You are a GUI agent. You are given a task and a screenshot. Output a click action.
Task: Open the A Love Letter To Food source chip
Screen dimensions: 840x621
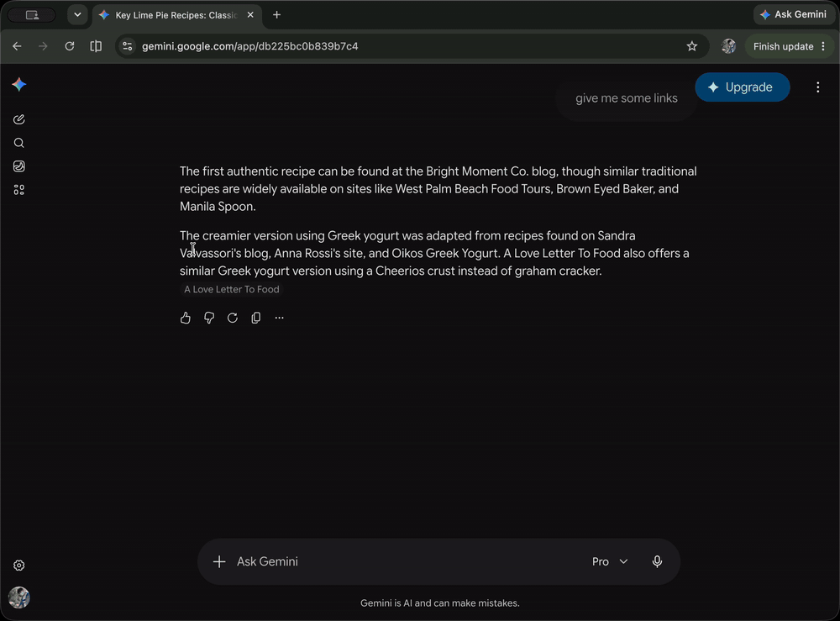[x=232, y=289]
